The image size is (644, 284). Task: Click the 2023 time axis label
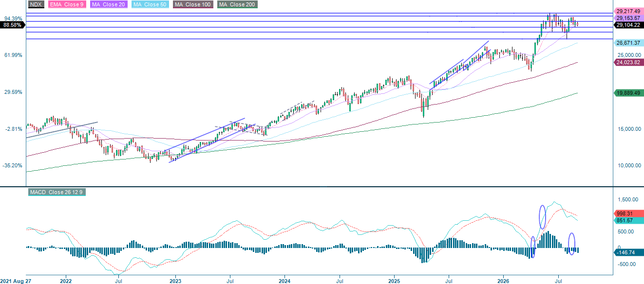coord(175,281)
